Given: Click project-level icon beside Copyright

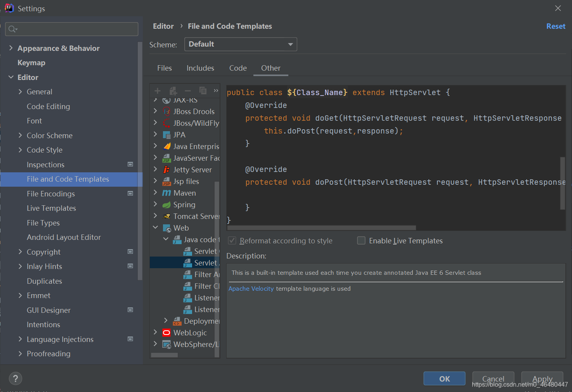Looking at the screenshot, I should click(x=130, y=252).
